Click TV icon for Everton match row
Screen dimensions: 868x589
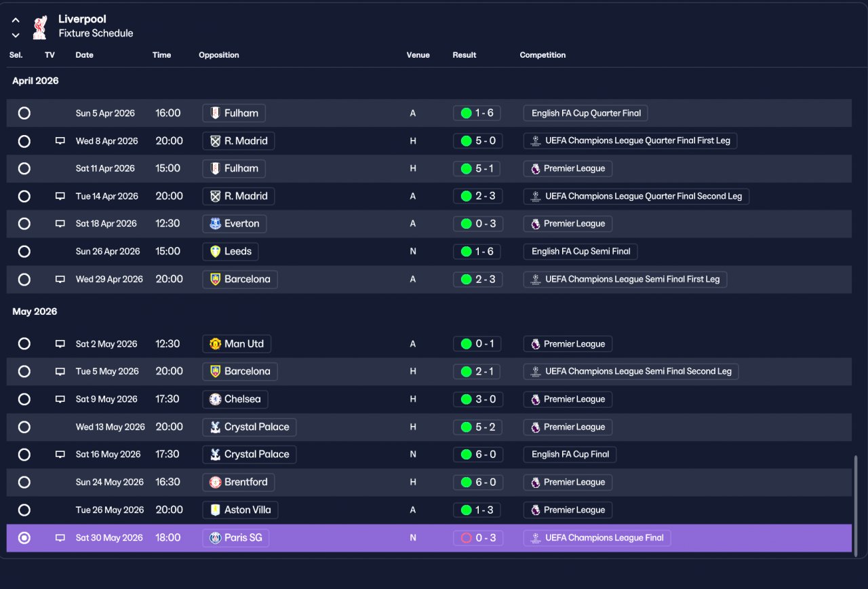click(x=60, y=224)
